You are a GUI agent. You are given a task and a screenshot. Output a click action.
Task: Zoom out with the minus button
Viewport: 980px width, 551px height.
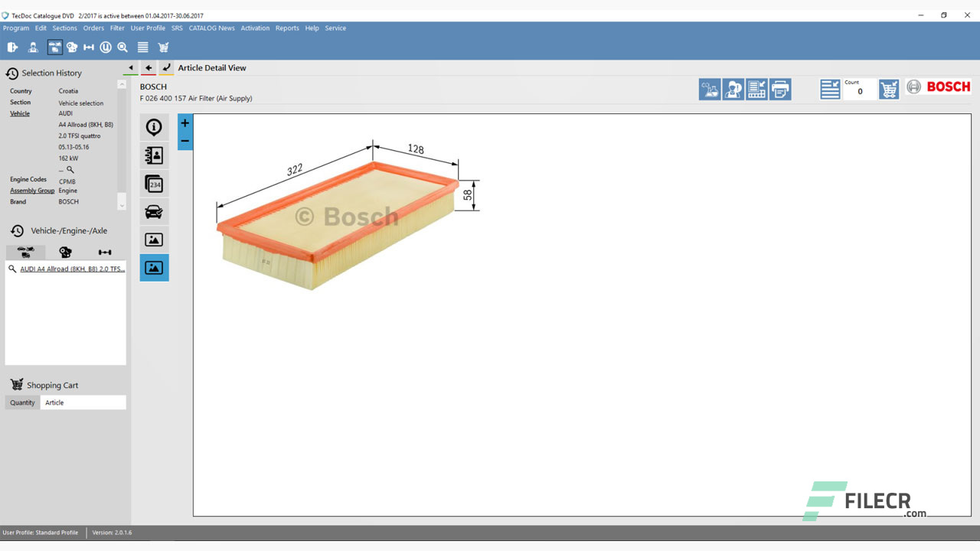pos(185,141)
